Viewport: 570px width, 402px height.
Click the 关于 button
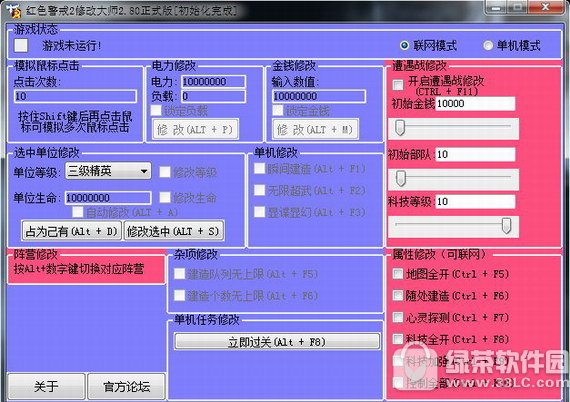(46, 386)
